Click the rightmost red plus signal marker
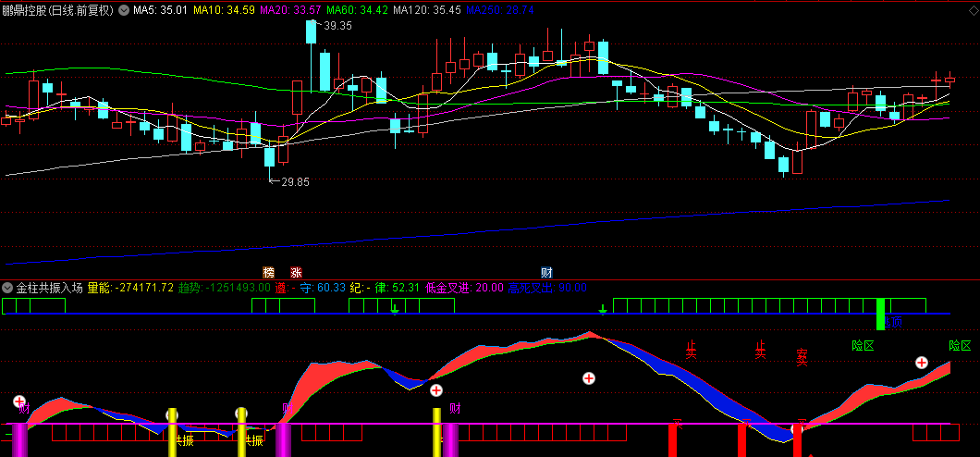 click(922, 363)
